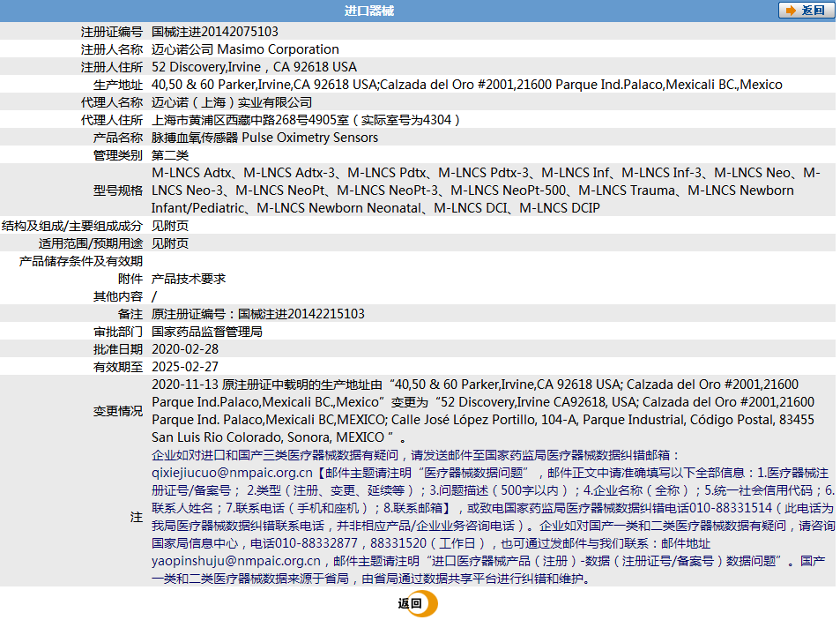Click the 审批部门 label
Screen dimensions: 840x620
(118, 332)
